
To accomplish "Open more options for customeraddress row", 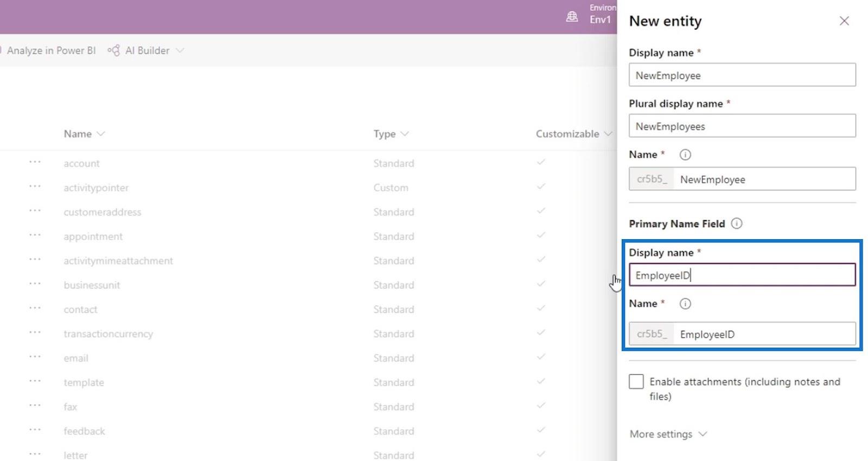I will tap(35, 211).
